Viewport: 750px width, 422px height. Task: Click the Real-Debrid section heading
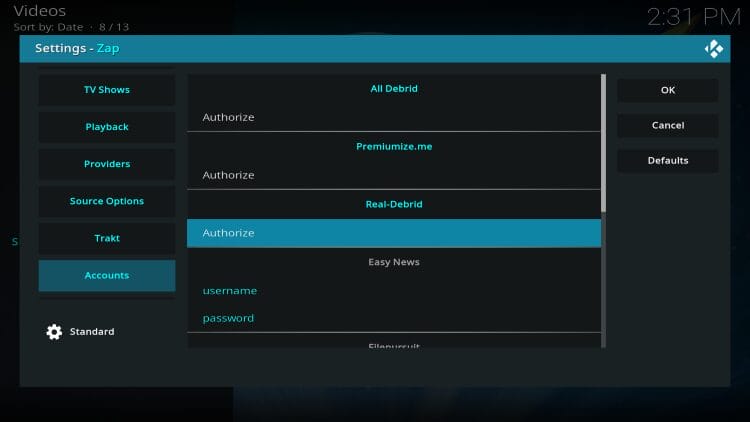394,204
